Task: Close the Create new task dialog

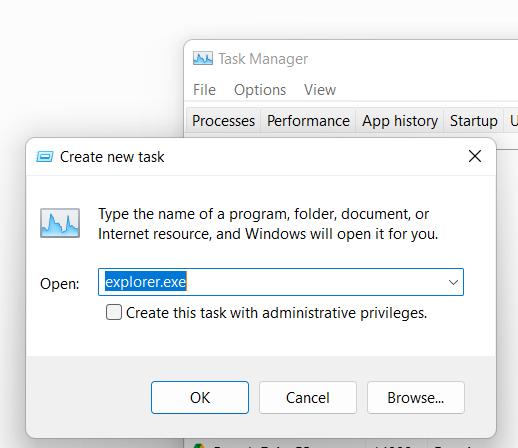Action: click(475, 156)
